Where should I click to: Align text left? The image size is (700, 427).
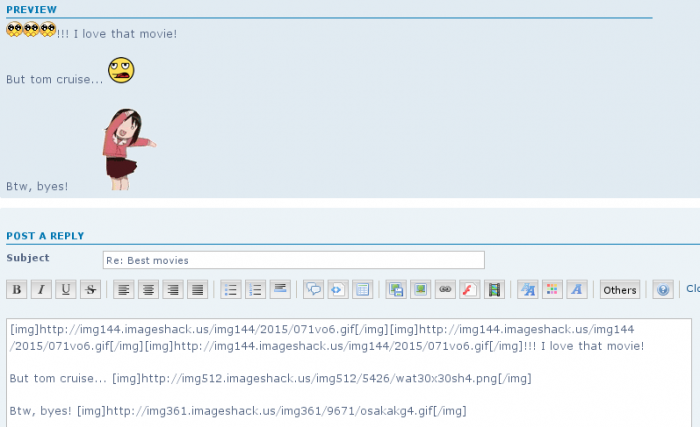[124, 289]
